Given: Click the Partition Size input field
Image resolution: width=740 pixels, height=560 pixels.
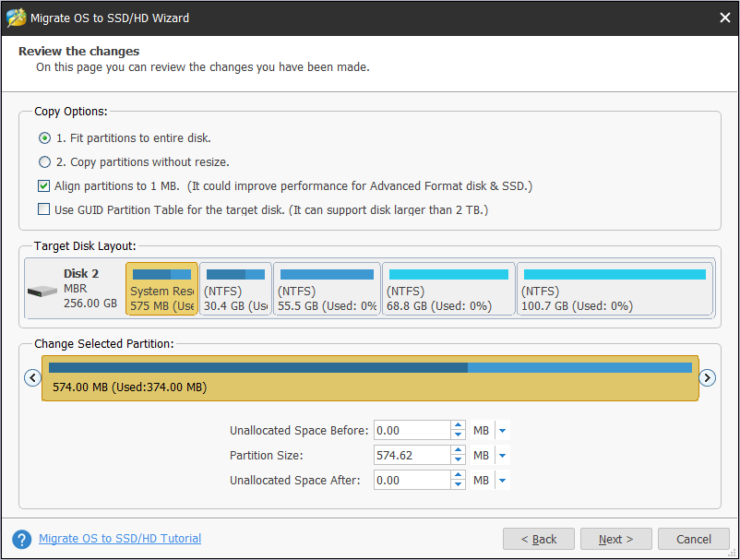Looking at the screenshot, I should tap(412, 456).
